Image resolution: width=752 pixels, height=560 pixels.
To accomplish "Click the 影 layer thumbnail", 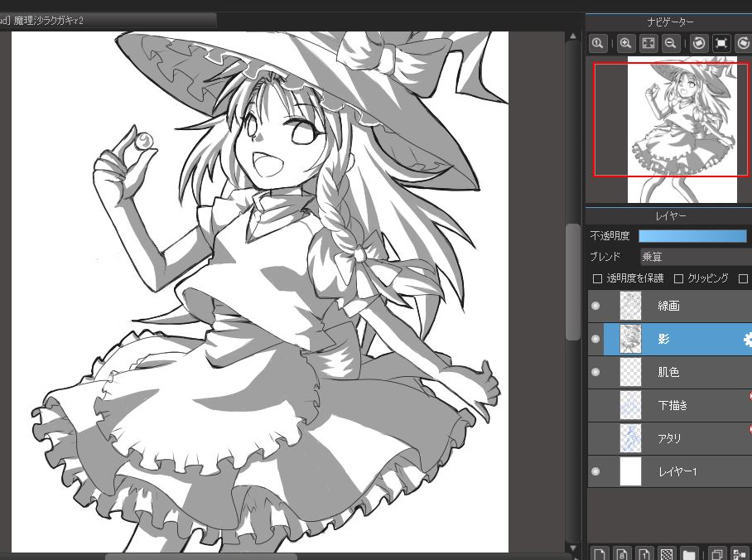I will click(630, 339).
